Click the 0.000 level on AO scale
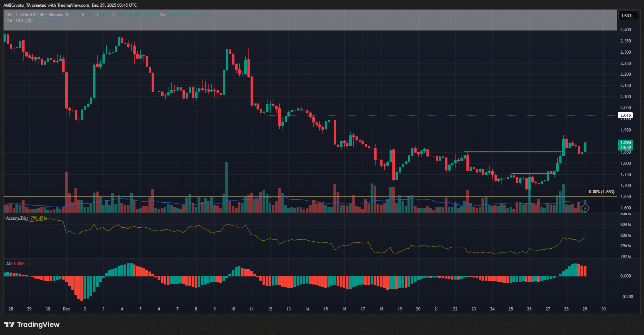 [x=625, y=276]
